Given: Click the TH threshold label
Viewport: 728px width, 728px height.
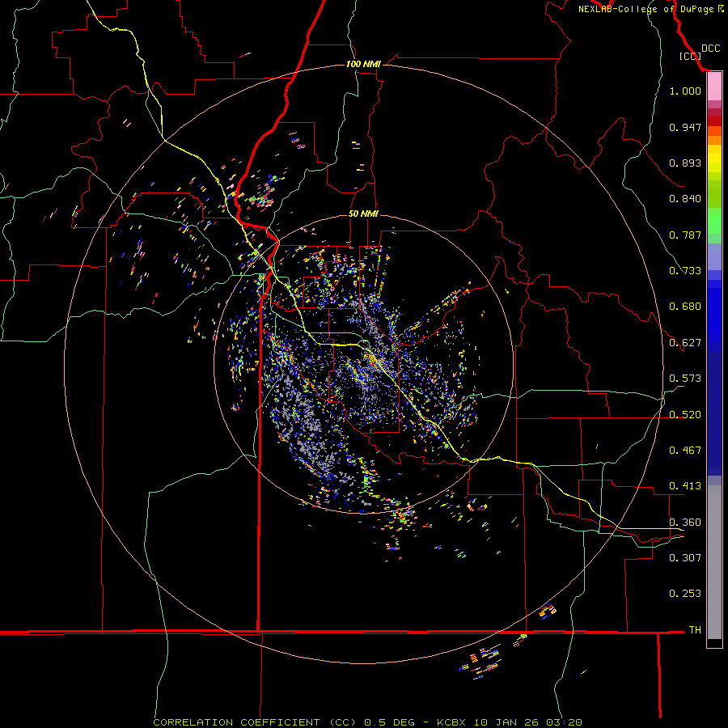Looking at the screenshot, I should (695, 630).
